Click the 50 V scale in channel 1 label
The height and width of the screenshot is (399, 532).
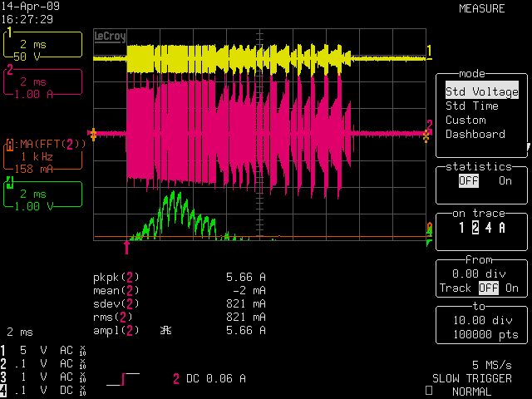(x=27, y=57)
